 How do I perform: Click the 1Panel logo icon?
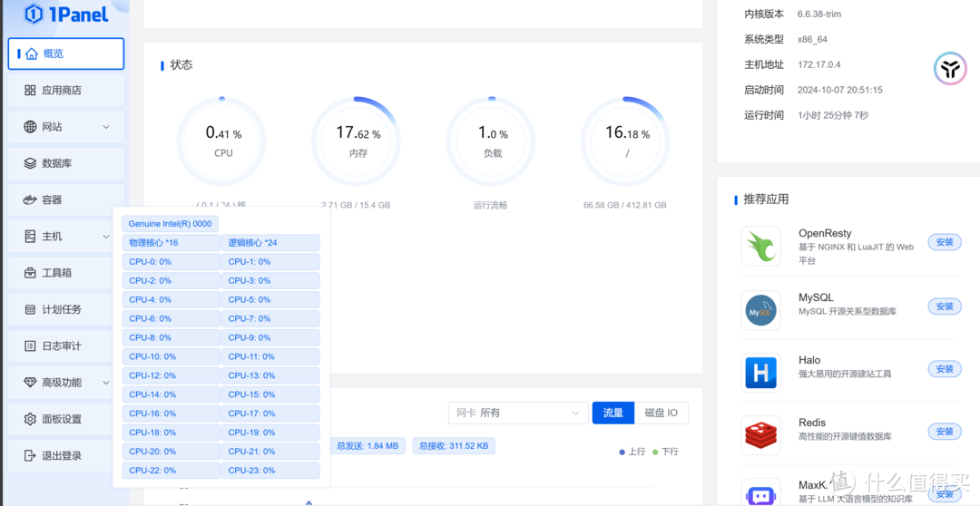pyautogui.click(x=34, y=15)
